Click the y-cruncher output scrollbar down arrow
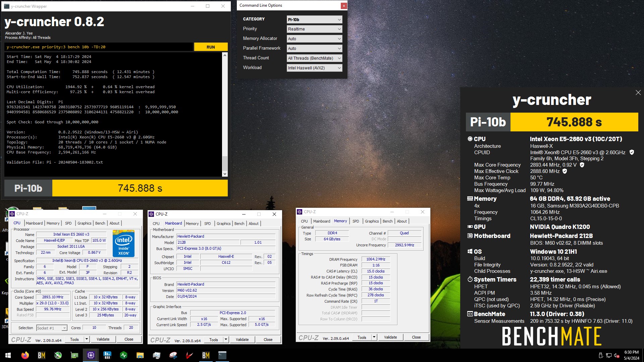This screenshot has height=362, width=644. (x=225, y=174)
